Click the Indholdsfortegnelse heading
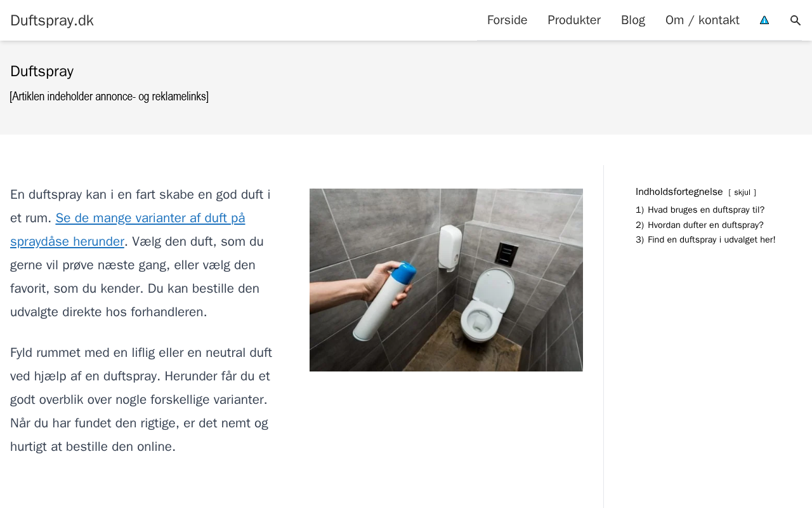The width and height of the screenshot is (812, 508). point(679,192)
